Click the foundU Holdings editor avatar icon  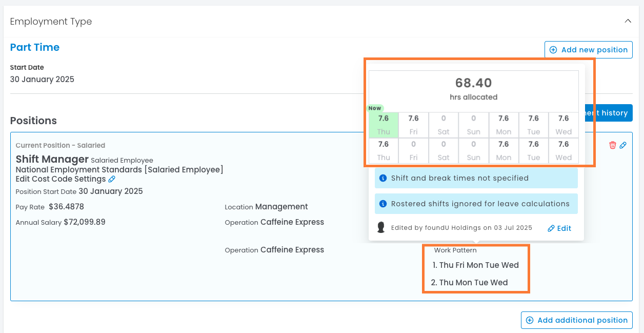[381, 228]
